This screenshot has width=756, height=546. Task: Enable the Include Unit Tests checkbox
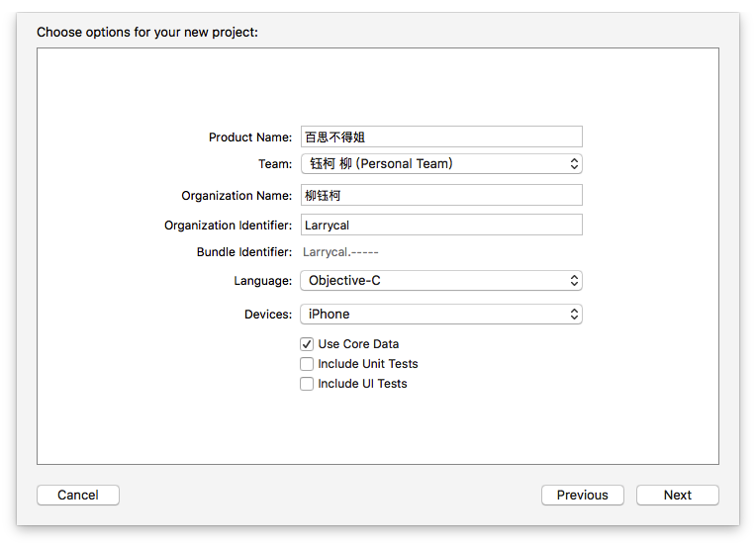tap(307, 364)
